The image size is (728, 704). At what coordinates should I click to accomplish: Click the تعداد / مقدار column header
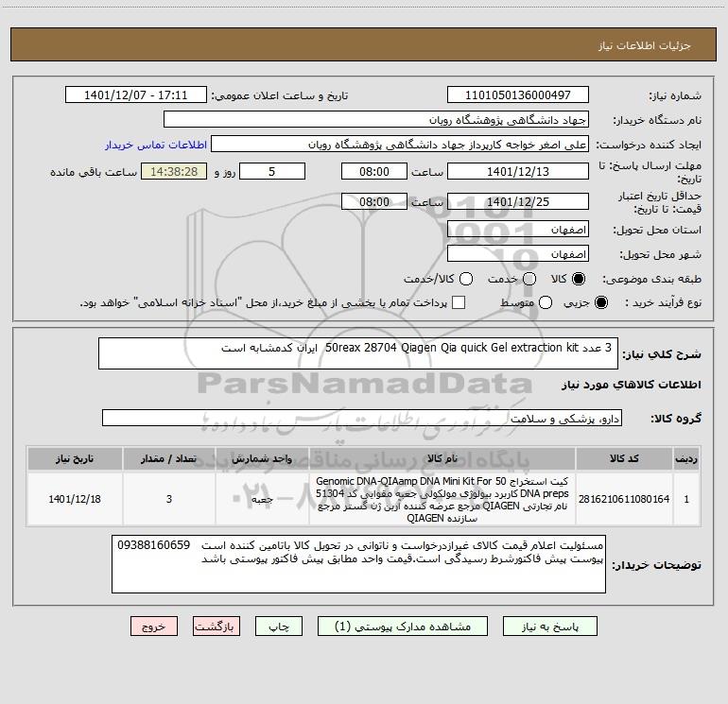(x=168, y=459)
